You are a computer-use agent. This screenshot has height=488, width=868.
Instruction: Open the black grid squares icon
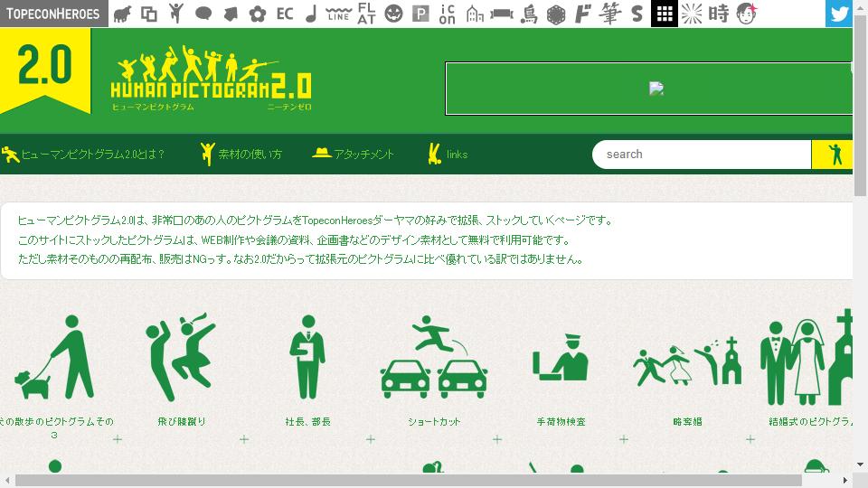(665, 14)
